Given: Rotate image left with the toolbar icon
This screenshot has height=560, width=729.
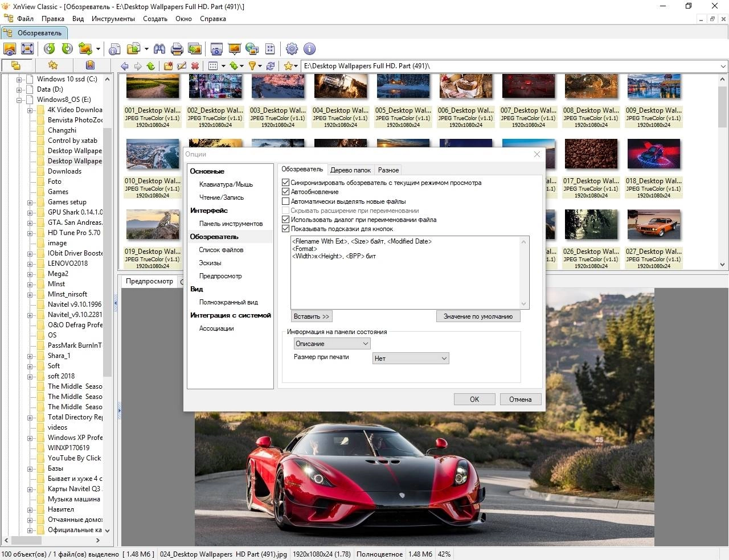Looking at the screenshot, I should (x=50, y=49).
